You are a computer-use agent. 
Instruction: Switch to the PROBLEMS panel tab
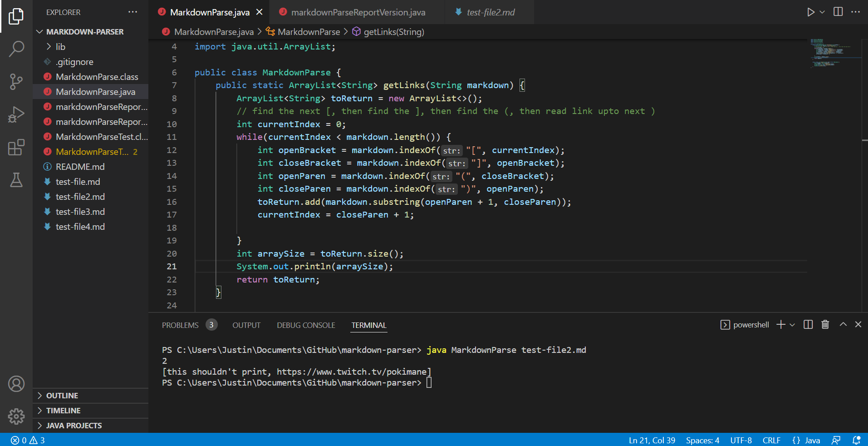[180, 325]
